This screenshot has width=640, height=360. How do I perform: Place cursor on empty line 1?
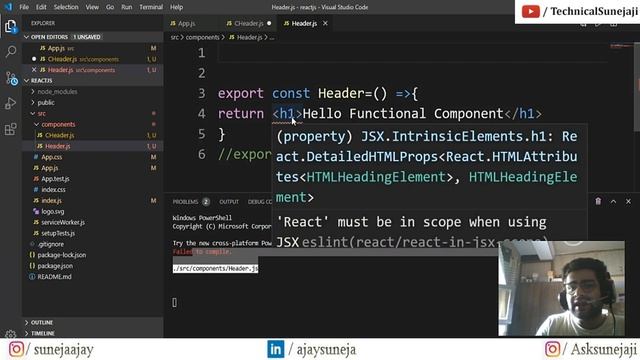click(x=412, y=53)
